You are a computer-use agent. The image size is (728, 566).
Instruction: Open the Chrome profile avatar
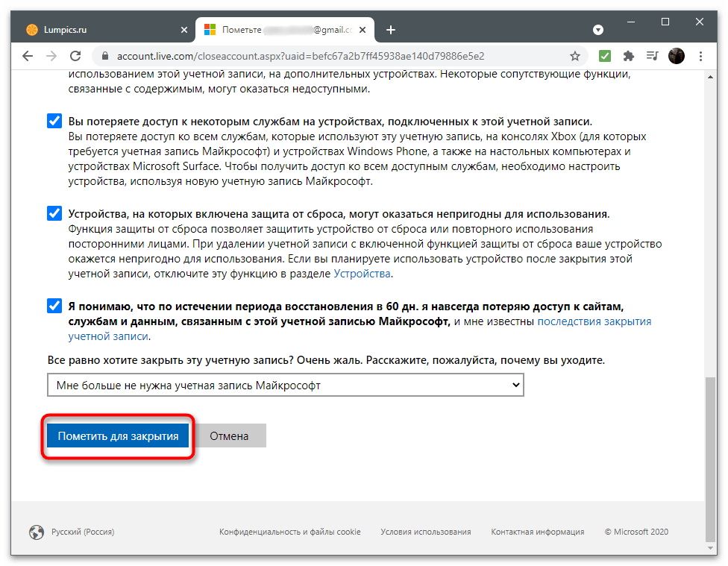677,56
